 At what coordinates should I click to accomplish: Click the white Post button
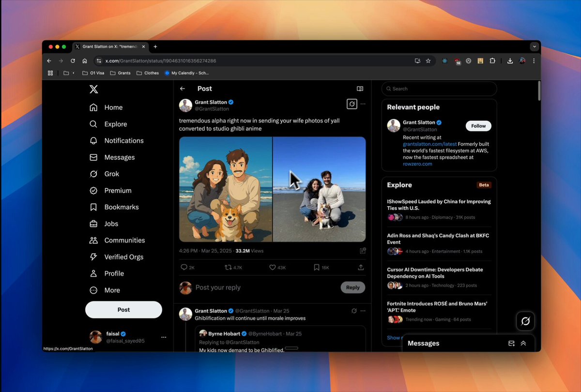coord(123,310)
